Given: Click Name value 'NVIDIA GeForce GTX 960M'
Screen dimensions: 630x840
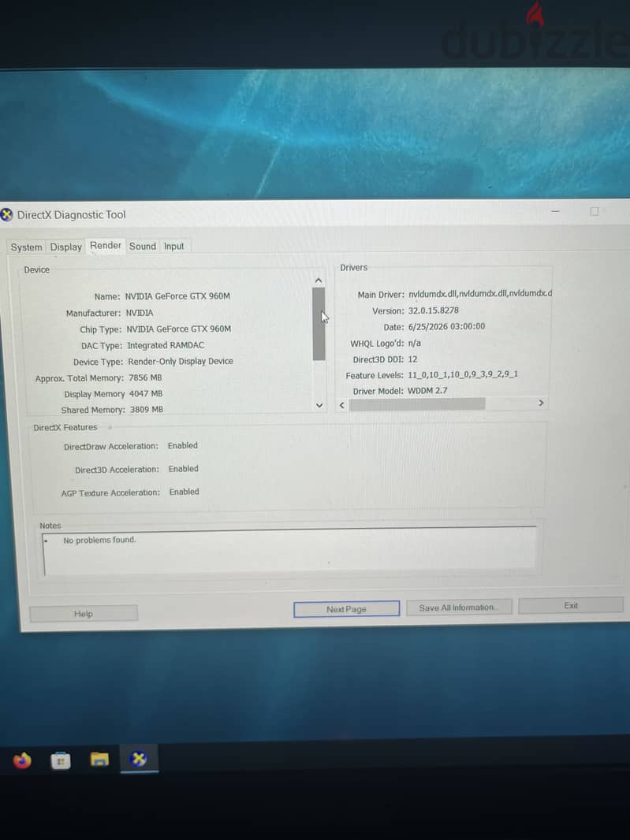Looking at the screenshot, I should tap(177, 296).
